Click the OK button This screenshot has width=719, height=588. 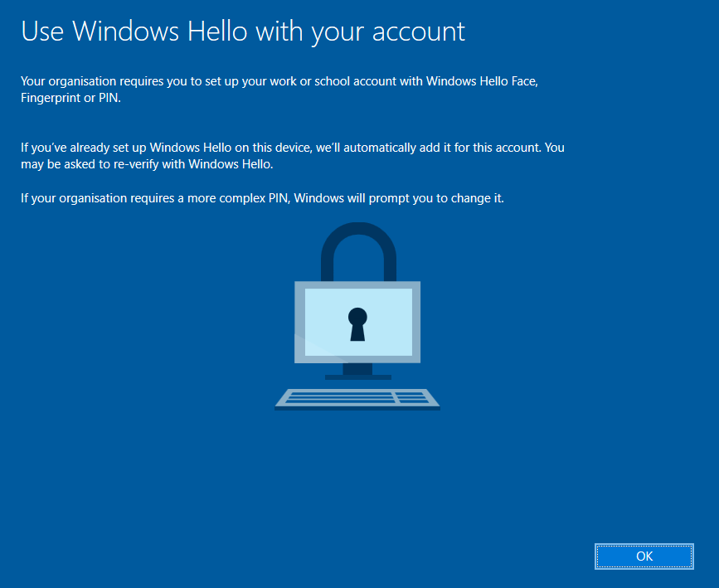(644, 556)
